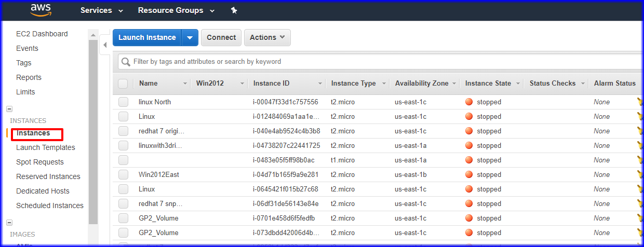Click the Alarm Status column header

tap(615, 84)
